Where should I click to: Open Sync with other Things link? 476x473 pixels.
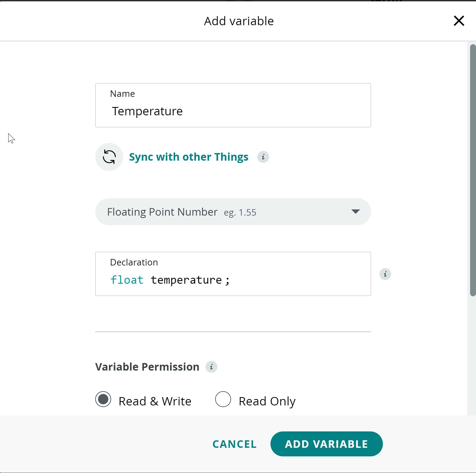(x=189, y=157)
